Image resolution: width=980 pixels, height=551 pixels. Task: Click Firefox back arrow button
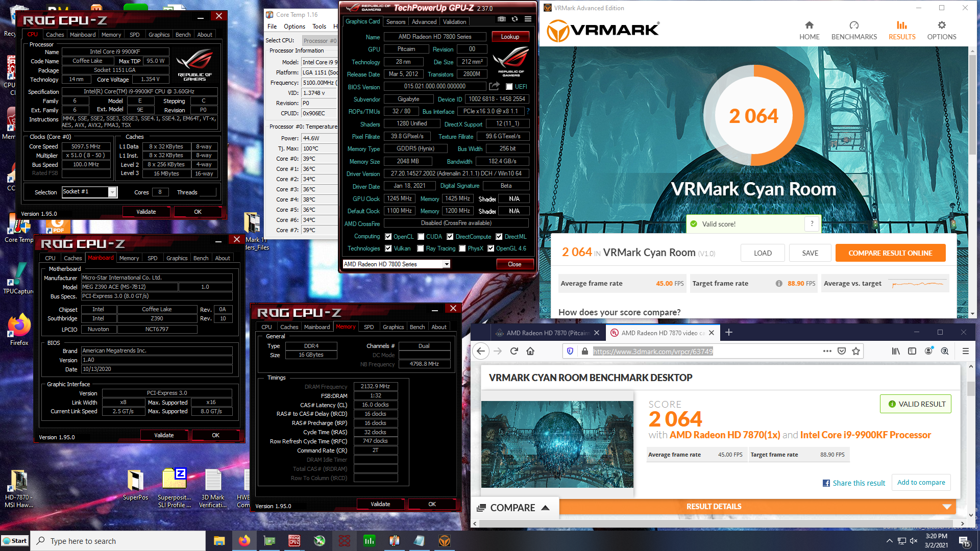(480, 351)
